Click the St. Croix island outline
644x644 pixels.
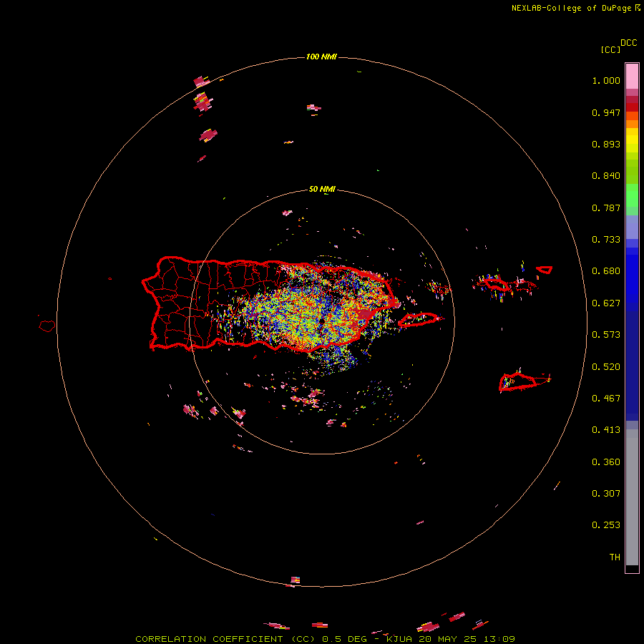[517, 382]
